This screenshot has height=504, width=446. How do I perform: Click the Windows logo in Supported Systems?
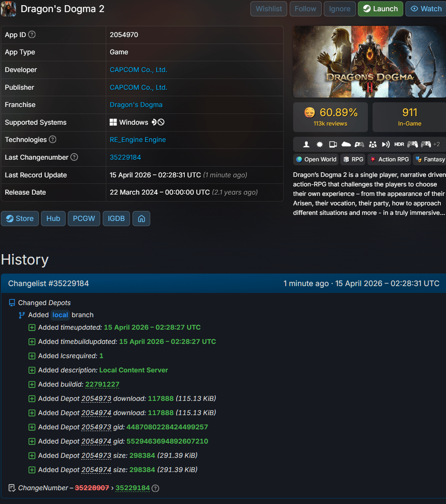pos(113,122)
